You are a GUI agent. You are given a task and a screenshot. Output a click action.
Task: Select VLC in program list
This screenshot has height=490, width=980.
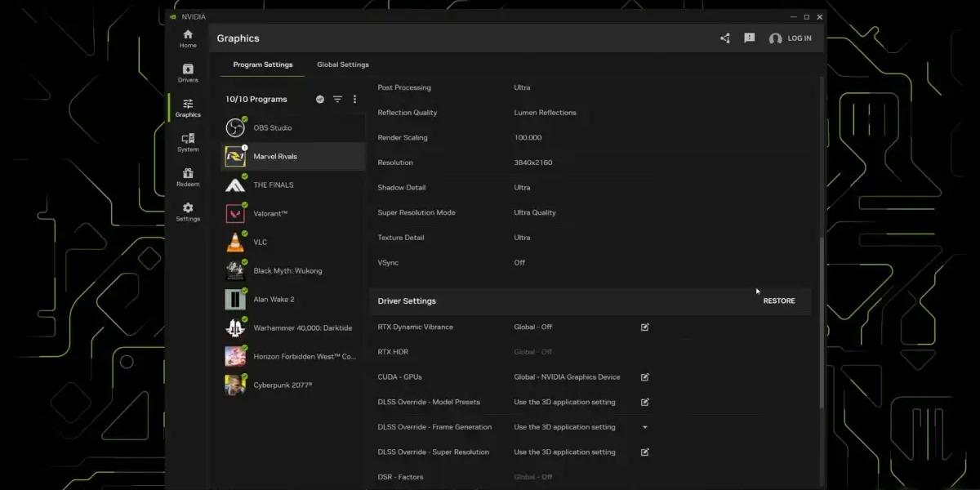click(293, 243)
